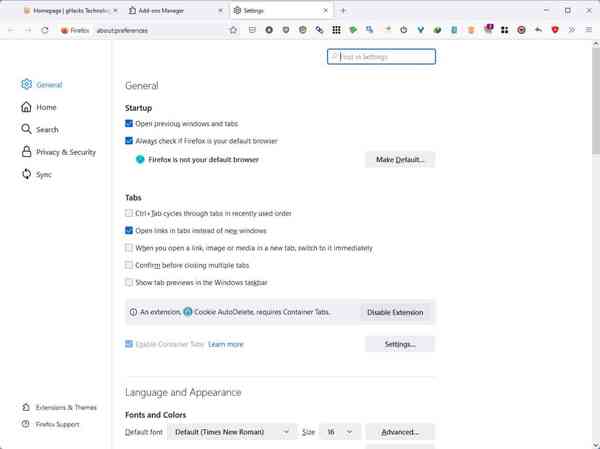600x449 pixels.
Task: Enable switch to new tab immediately checkbox
Action: [x=129, y=248]
